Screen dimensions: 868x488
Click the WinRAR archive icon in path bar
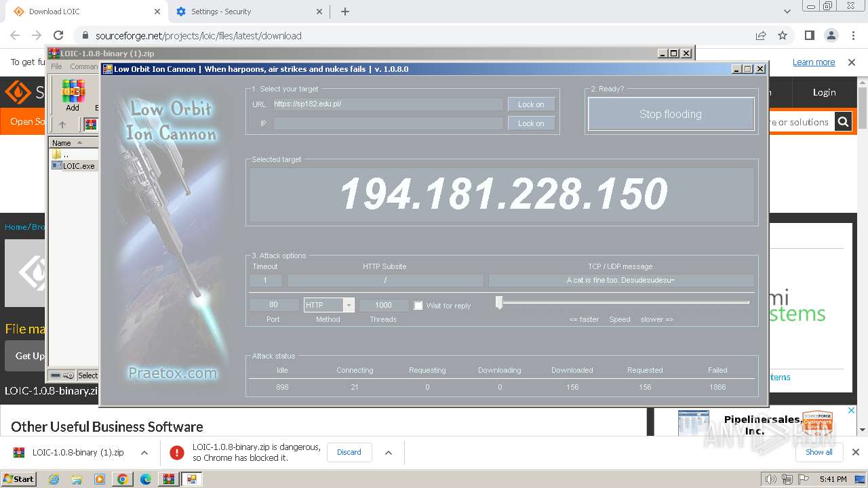click(x=90, y=125)
